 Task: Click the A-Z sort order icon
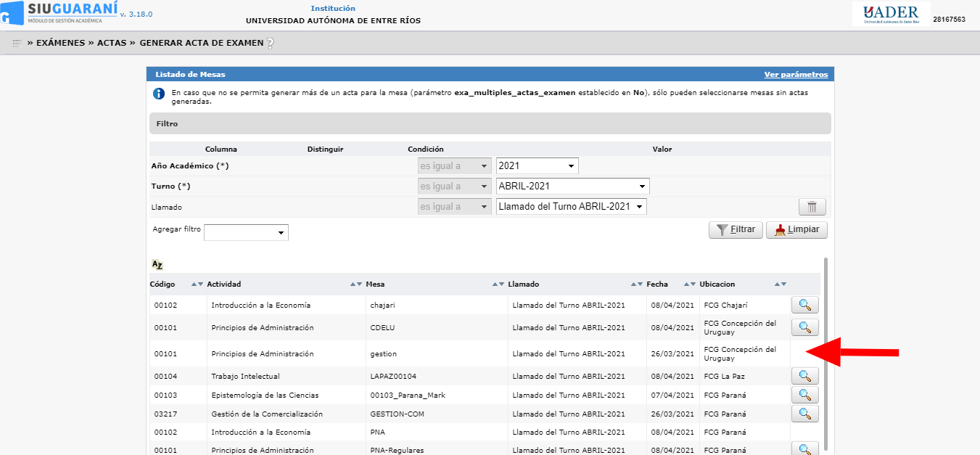click(157, 265)
